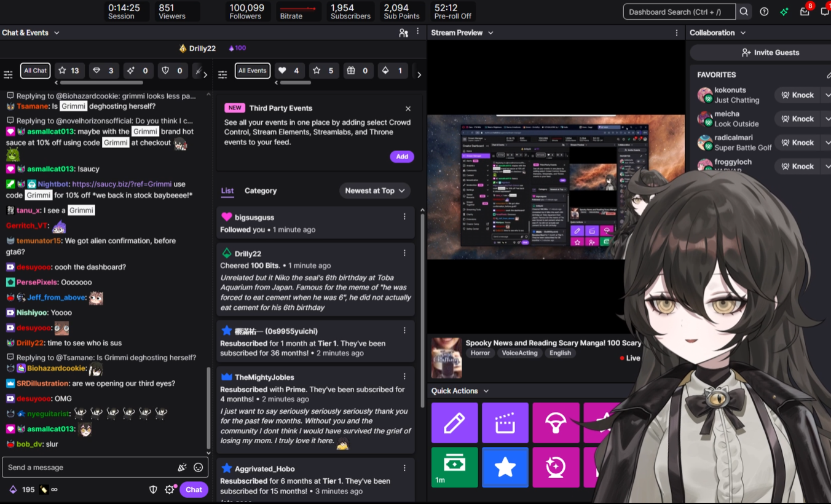This screenshot has width=831, height=504.
Task: Toggle the heart 4 follows event filter
Action: click(x=289, y=71)
